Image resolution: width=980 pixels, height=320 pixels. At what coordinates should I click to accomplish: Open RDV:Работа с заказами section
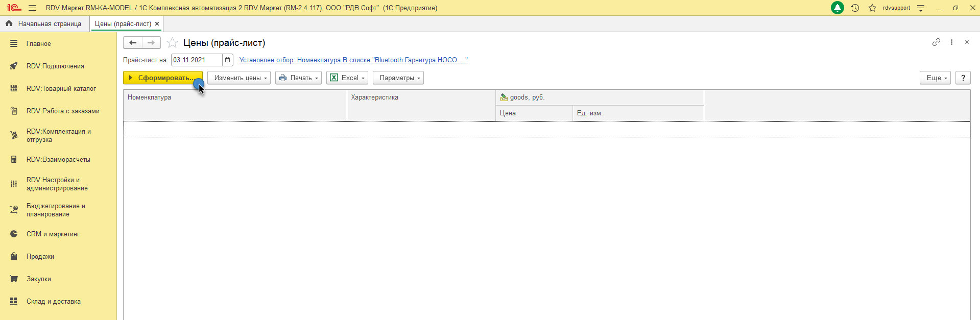tap(58, 111)
